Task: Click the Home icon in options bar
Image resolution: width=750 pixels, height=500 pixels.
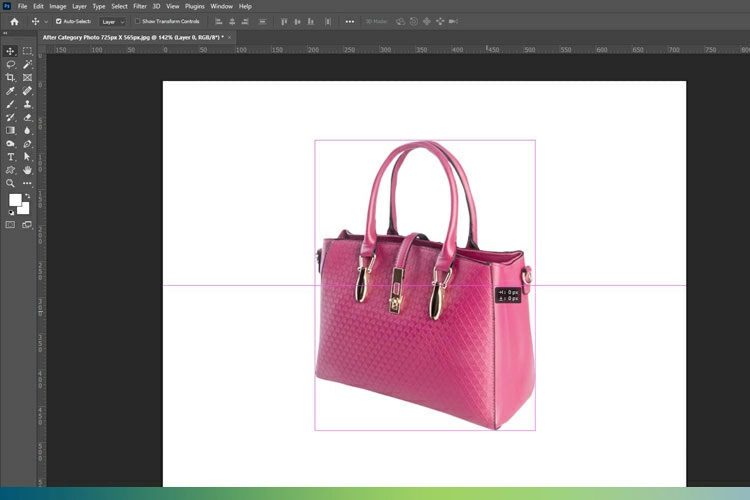Action: tap(14, 21)
